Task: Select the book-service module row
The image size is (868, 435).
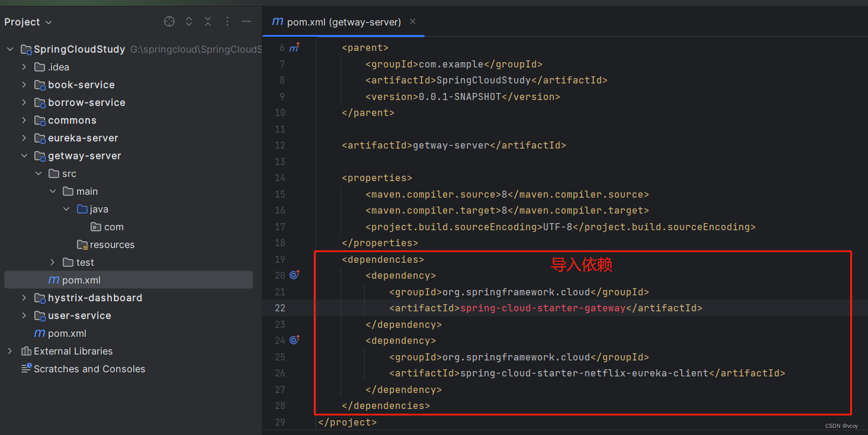Action: click(81, 85)
